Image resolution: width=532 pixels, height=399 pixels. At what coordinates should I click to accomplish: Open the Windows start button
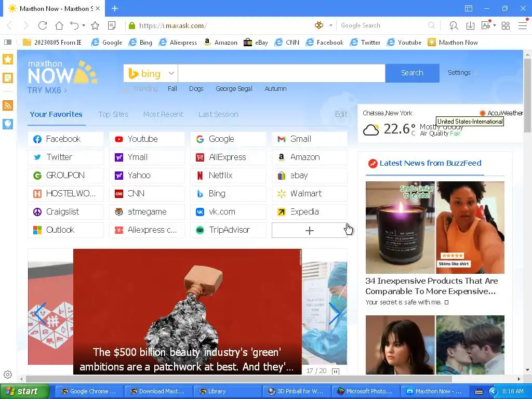pyautogui.click(x=24, y=391)
